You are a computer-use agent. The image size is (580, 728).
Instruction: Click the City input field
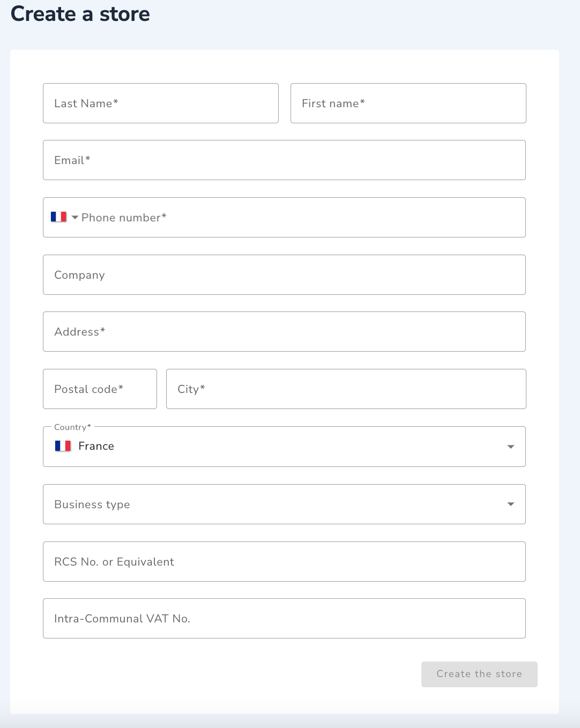point(346,389)
